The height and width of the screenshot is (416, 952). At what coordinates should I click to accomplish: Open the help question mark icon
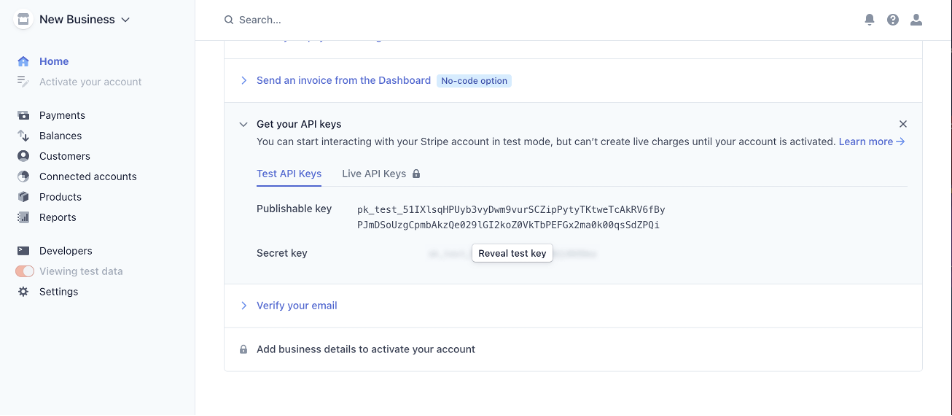pyautogui.click(x=892, y=20)
